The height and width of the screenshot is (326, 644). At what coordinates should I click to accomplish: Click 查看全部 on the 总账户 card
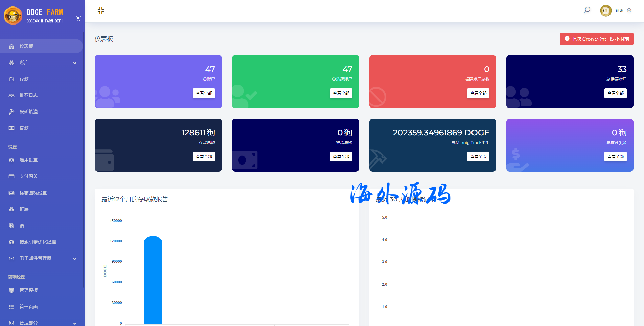click(204, 93)
